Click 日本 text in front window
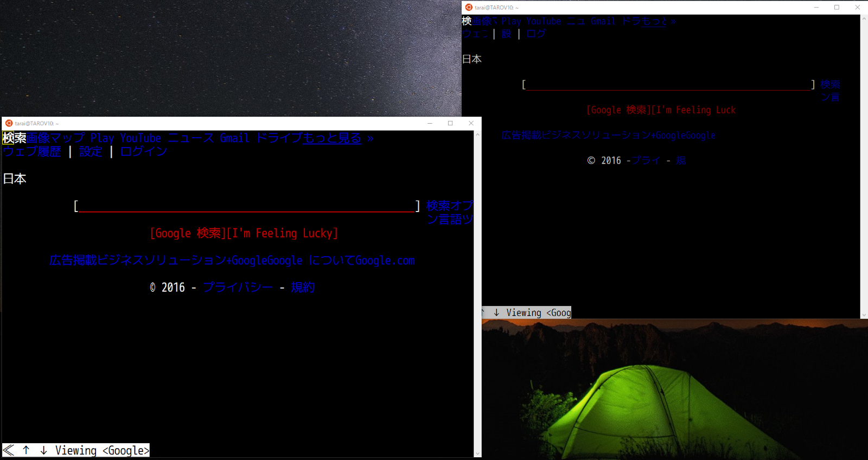The width and height of the screenshot is (868, 460). (15, 178)
